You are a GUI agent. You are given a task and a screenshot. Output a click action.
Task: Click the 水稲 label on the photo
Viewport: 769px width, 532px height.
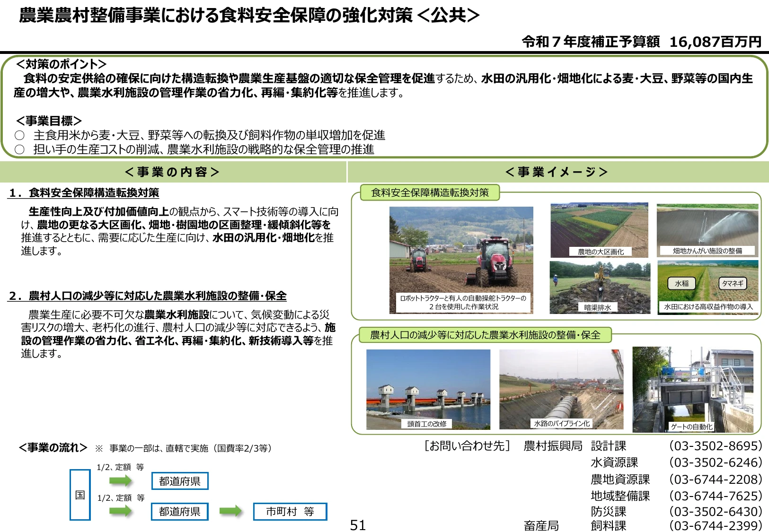point(681,283)
